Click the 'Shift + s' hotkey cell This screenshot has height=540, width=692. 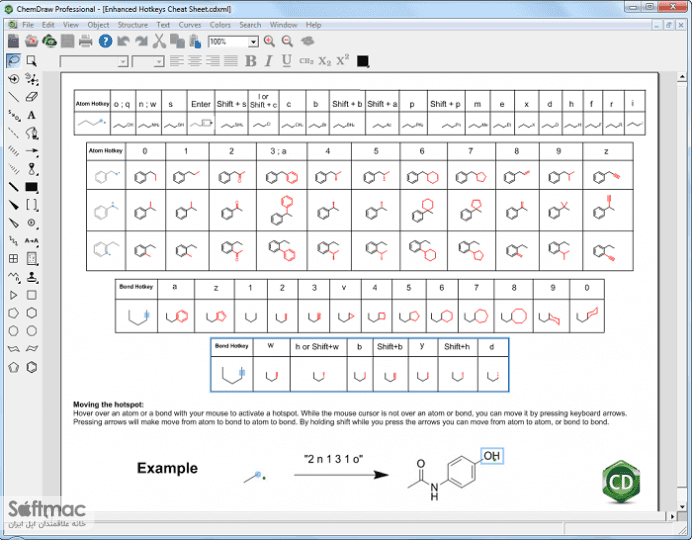pos(231,104)
